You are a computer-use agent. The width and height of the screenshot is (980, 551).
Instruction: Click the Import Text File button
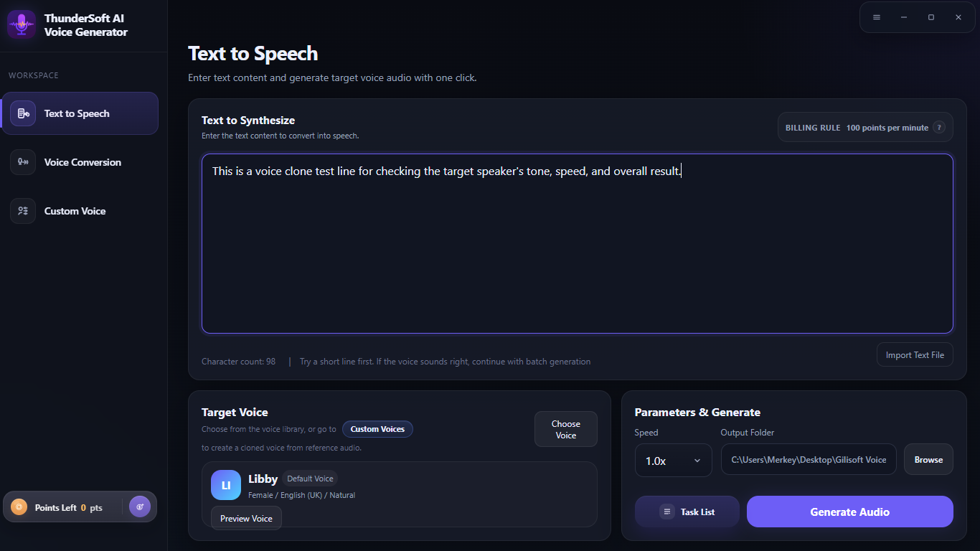(x=915, y=355)
